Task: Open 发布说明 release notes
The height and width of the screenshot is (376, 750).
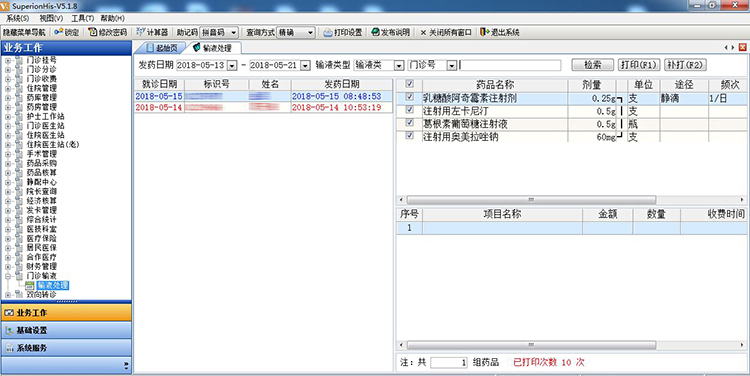Action: click(391, 33)
